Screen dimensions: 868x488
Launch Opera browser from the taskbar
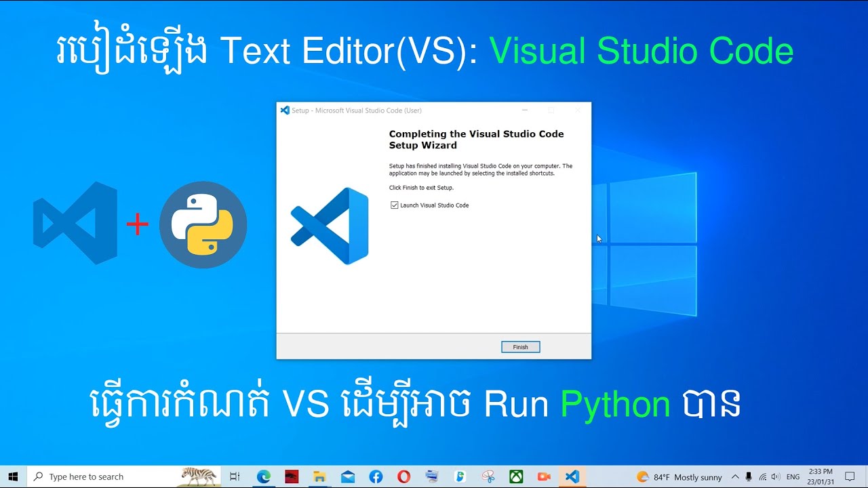tap(403, 477)
